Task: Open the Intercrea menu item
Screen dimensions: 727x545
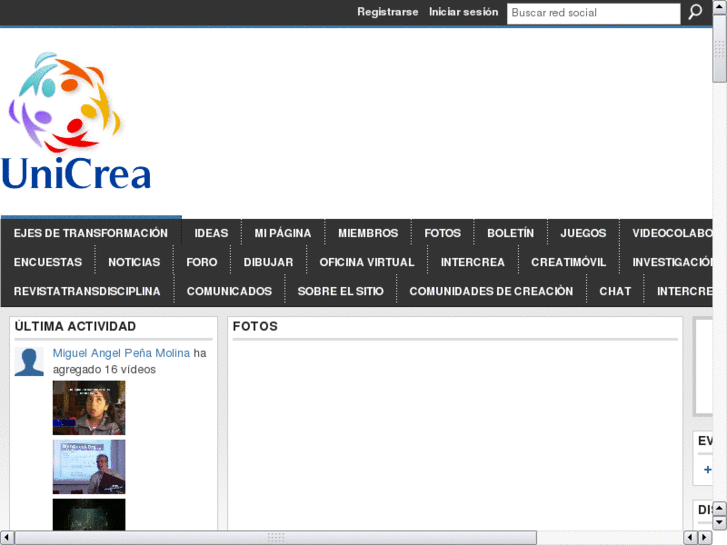Action: [472, 262]
